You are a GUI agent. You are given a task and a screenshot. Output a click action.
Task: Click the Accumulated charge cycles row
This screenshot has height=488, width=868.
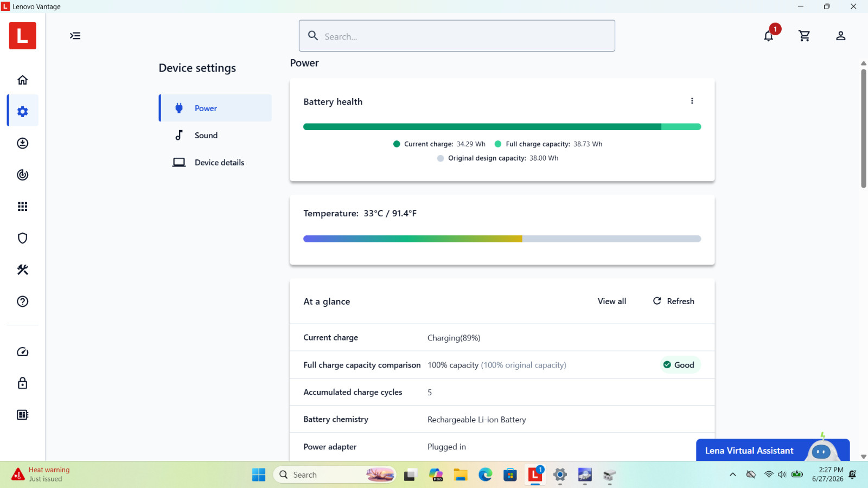(x=502, y=392)
